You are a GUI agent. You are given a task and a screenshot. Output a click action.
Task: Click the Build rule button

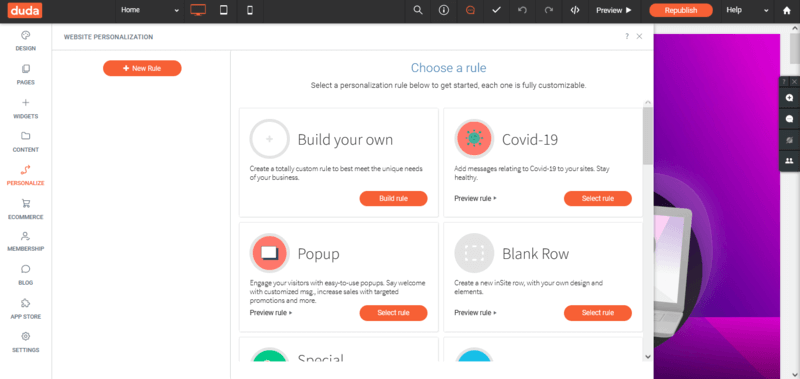coord(393,198)
